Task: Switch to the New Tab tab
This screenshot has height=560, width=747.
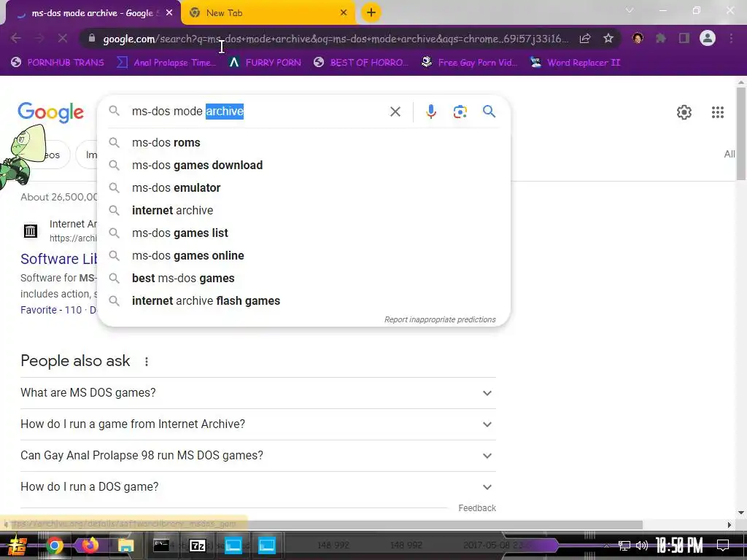Action: [x=268, y=13]
